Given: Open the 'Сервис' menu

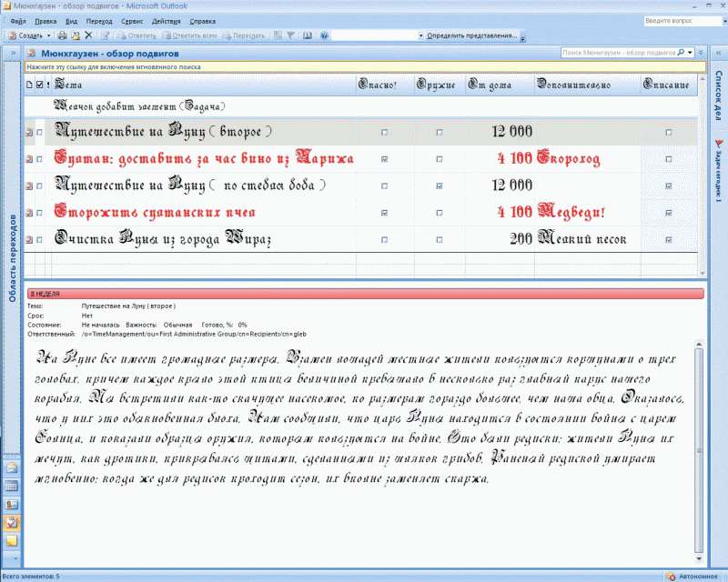Looking at the screenshot, I should click(x=132, y=20).
